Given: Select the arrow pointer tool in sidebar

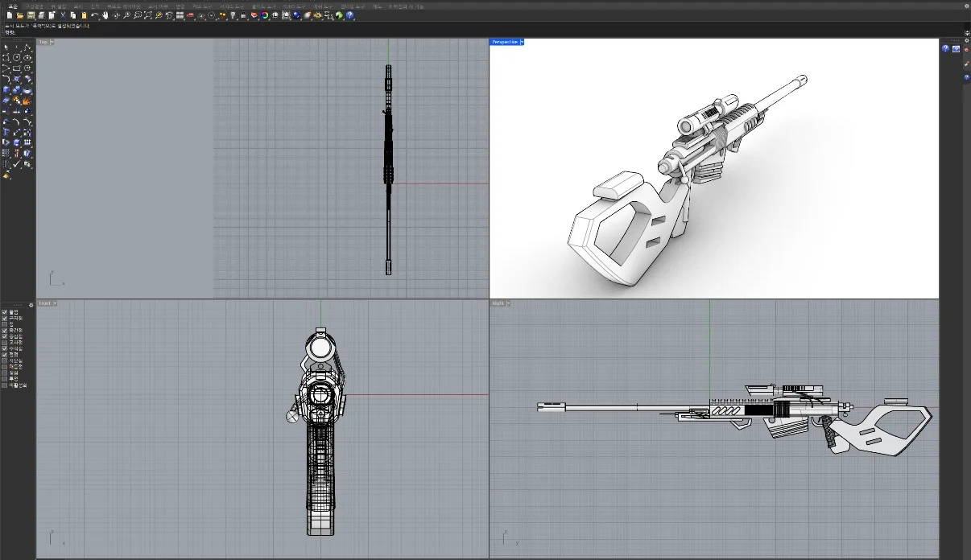Looking at the screenshot, I should point(6,47).
